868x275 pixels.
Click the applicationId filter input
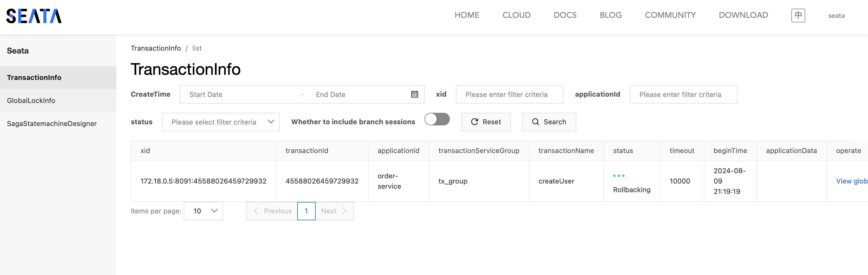683,94
